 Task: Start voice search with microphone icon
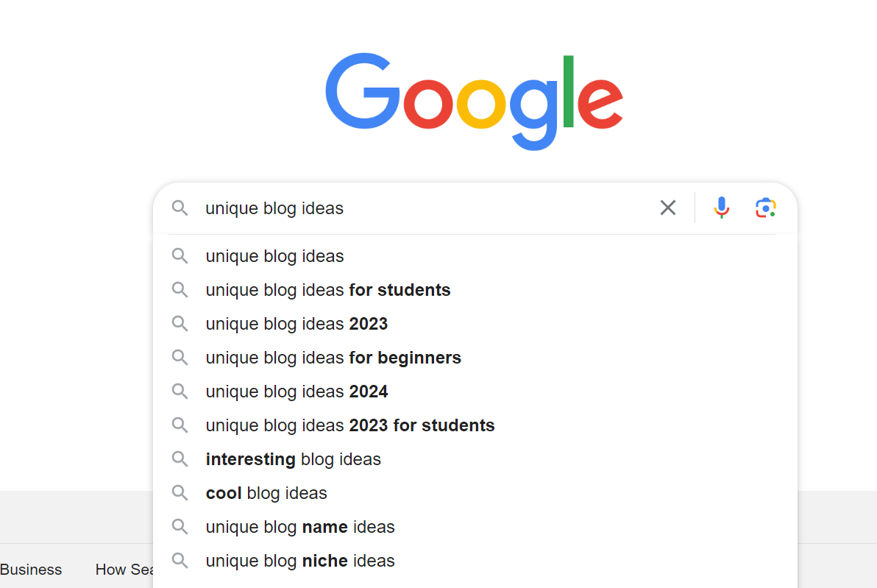(722, 208)
